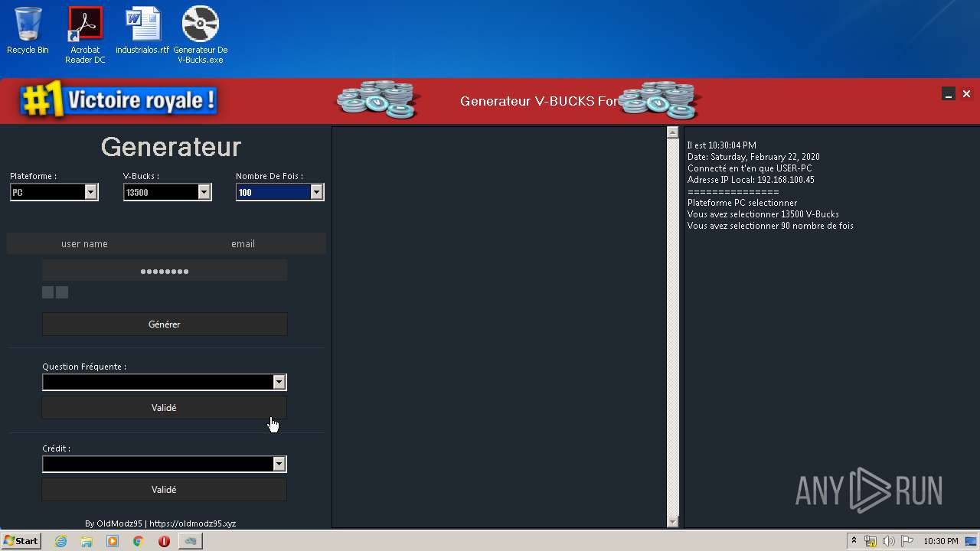Viewport: 980px width, 551px height.
Task: Click the running V-Bucks generator taskbar button
Action: [190, 541]
